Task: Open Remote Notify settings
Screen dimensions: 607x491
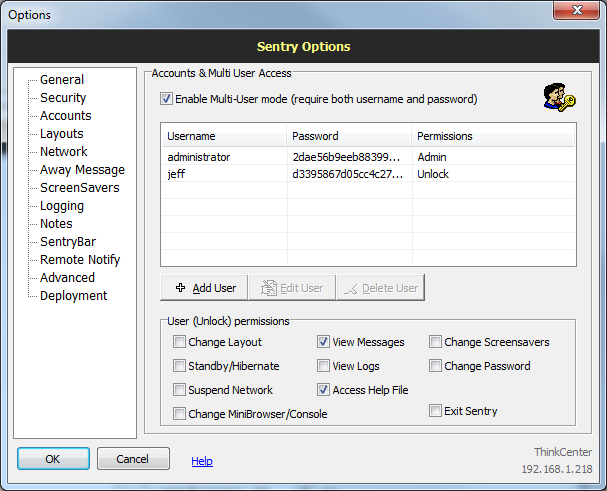Action: (x=80, y=260)
